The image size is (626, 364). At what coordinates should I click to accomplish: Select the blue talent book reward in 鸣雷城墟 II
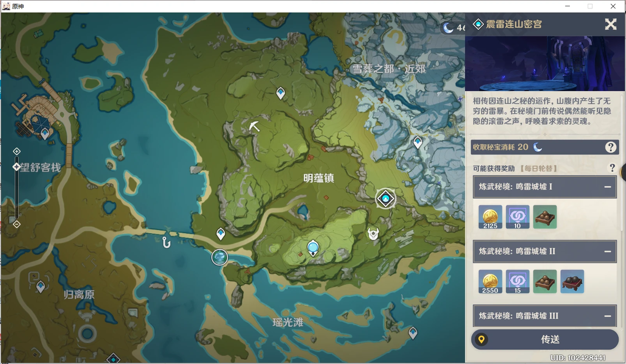pyautogui.click(x=572, y=282)
